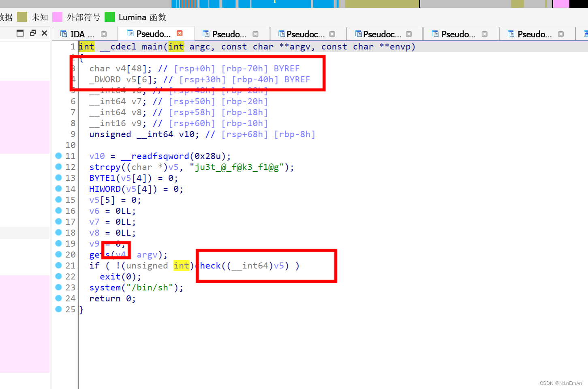Toggle breakpoint dot on line 19
Image resolution: width=588 pixels, height=389 pixels.
coord(58,243)
